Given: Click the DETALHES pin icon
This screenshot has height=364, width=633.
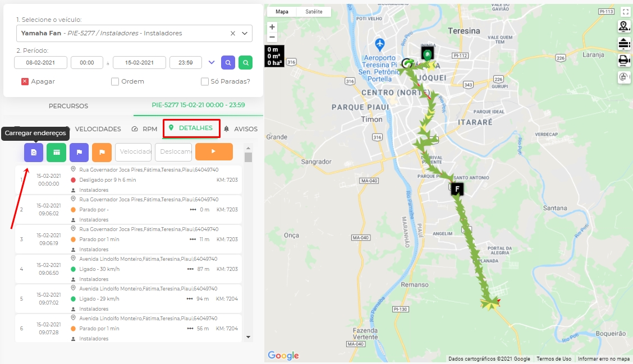Looking at the screenshot, I should (171, 128).
